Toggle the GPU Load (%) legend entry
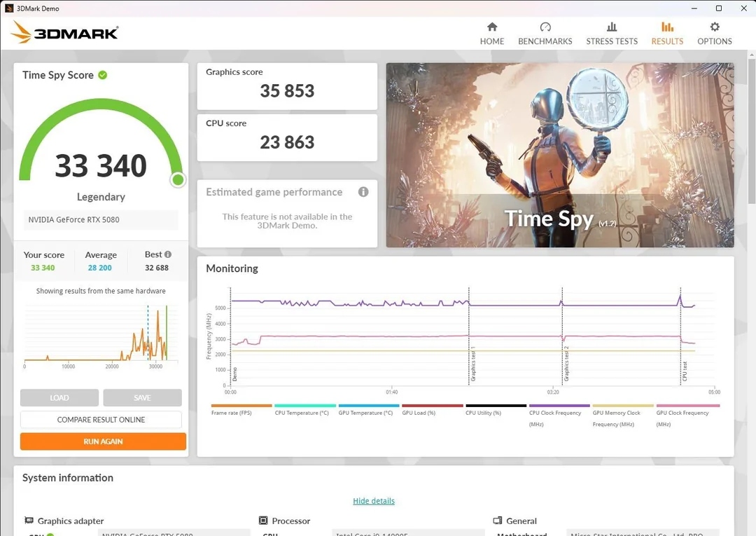This screenshot has width=756, height=536. click(x=417, y=413)
